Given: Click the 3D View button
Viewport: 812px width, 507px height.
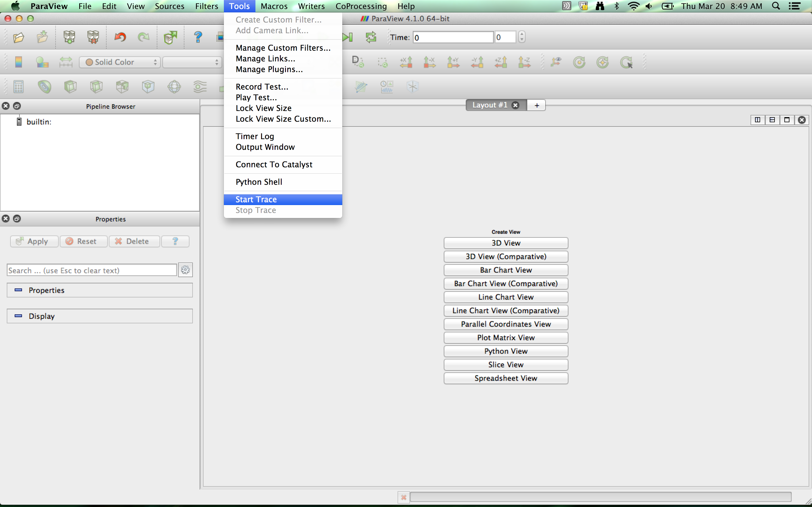Looking at the screenshot, I should 506,243.
